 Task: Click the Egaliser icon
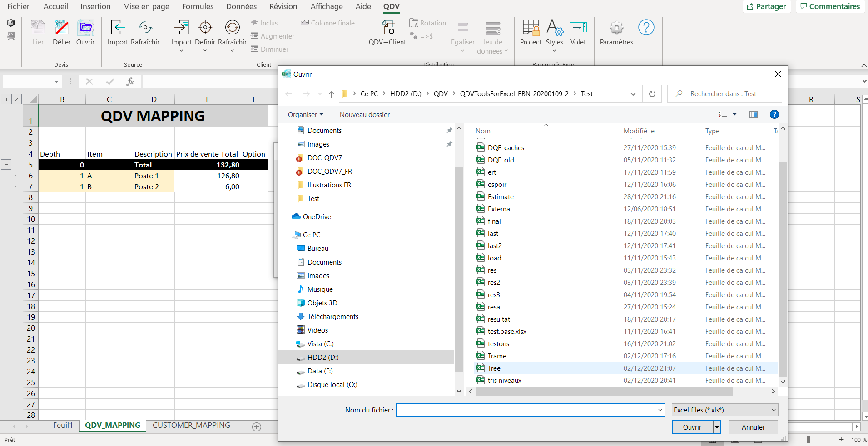[463, 28]
